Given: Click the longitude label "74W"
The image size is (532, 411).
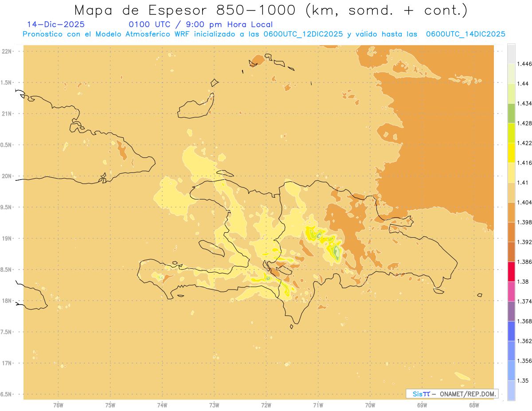Looking at the screenshot, I should pos(162,405).
